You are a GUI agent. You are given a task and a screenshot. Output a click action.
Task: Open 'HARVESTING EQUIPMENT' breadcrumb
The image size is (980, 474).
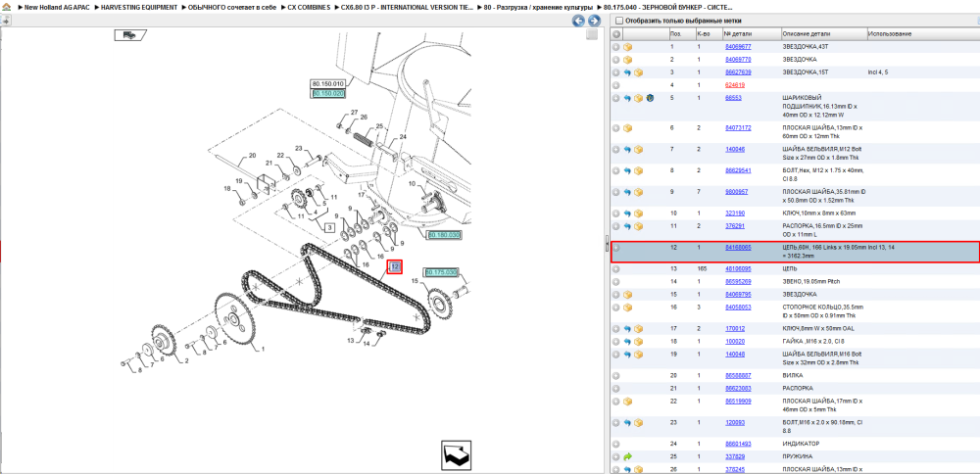[139, 8]
